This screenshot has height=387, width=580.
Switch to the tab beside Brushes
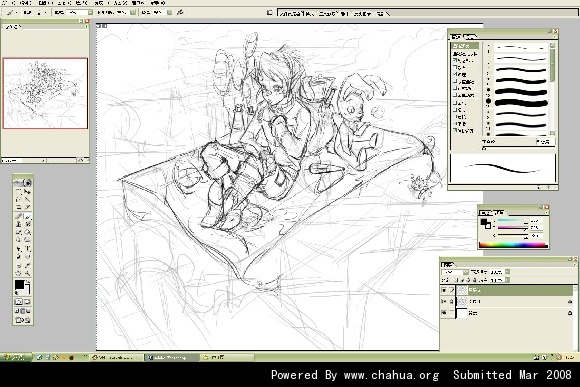pos(470,37)
